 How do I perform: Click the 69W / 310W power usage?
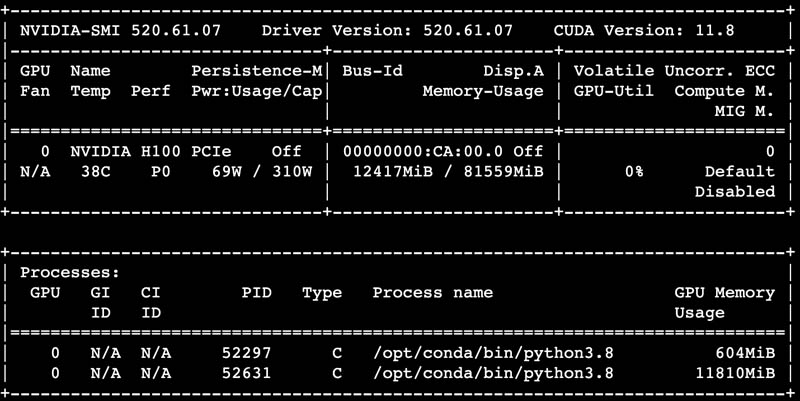(x=252, y=171)
